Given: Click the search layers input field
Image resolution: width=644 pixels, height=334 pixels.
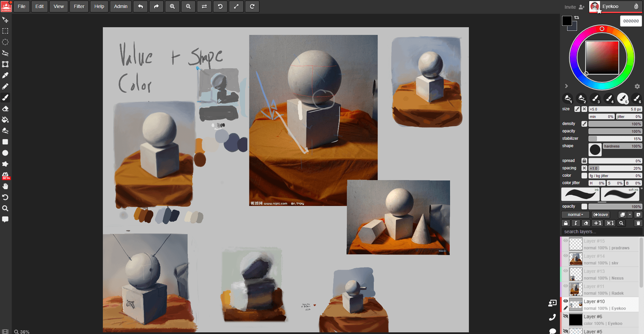Looking at the screenshot, I should pyautogui.click(x=601, y=232).
